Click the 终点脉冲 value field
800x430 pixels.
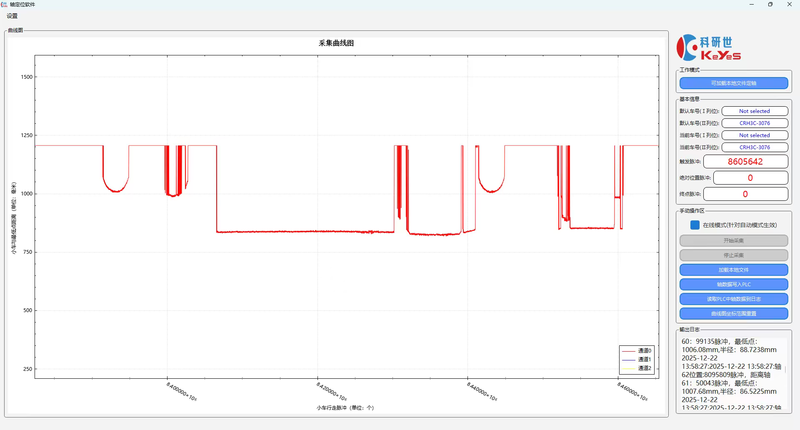point(745,194)
